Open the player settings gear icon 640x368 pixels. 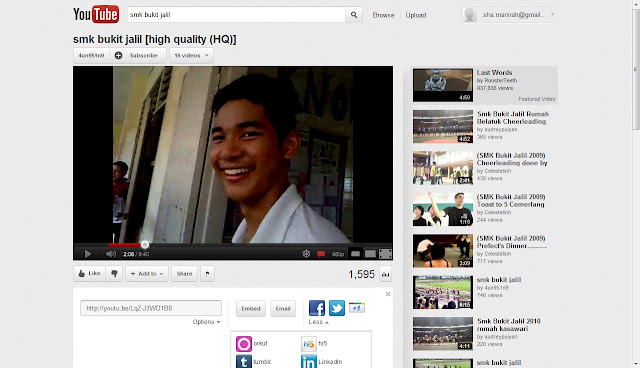point(306,254)
